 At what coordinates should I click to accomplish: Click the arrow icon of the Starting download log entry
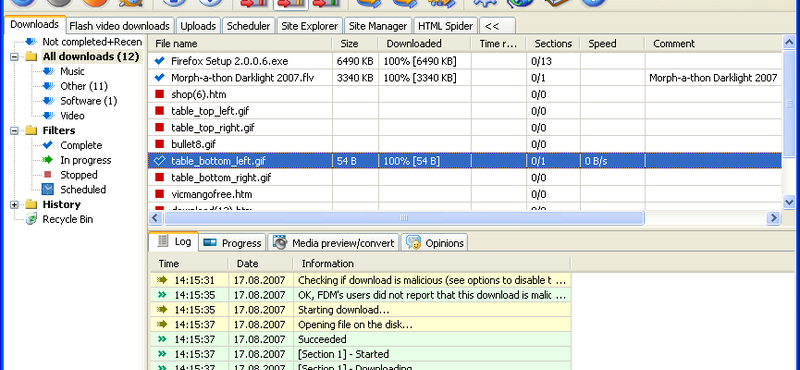click(x=162, y=309)
